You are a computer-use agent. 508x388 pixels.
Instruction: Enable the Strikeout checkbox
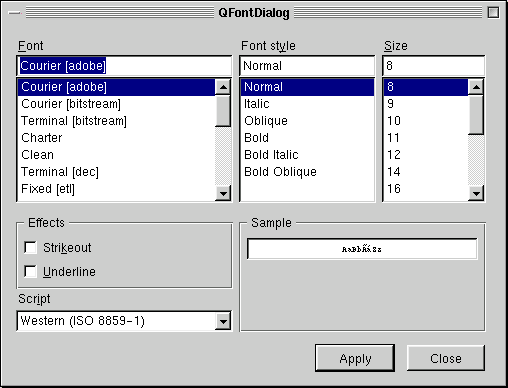30,248
